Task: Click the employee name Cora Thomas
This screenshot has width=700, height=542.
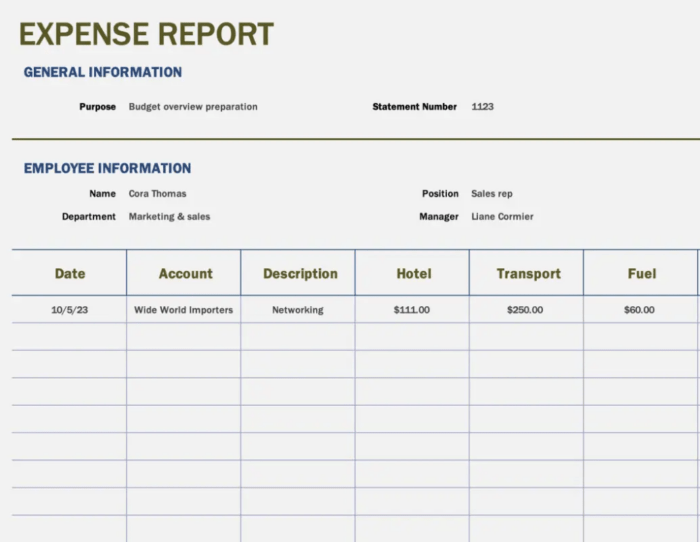Action: click(x=157, y=194)
